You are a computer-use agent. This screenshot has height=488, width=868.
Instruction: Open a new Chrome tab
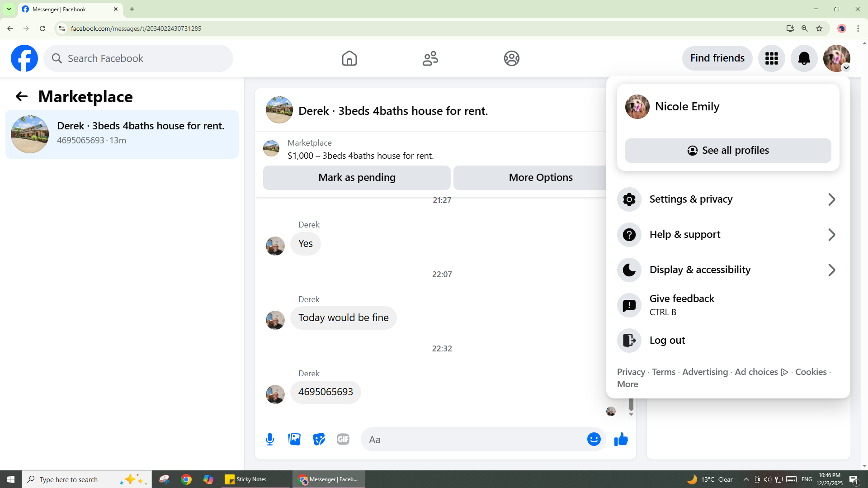(x=132, y=9)
